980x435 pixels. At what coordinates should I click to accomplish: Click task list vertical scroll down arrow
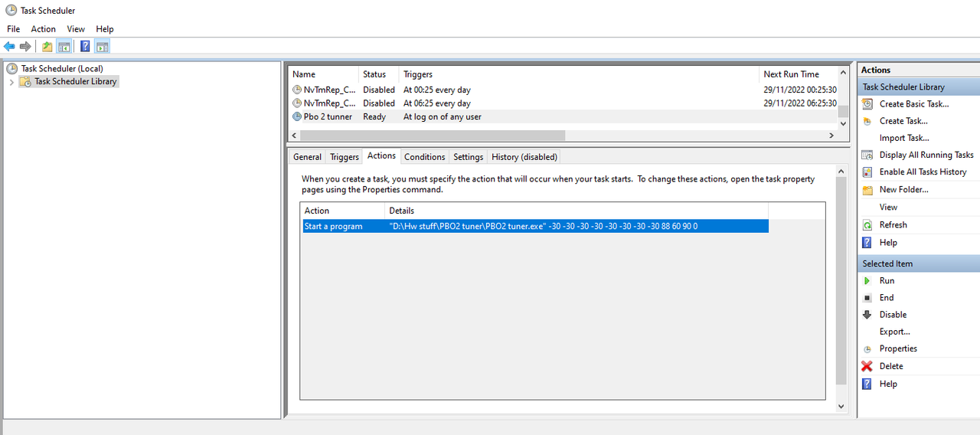pyautogui.click(x=844, y=123)
